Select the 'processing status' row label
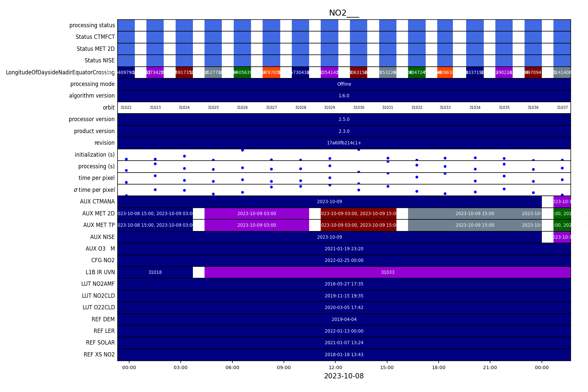The width and height of the screenshot is (588, 392). click(92, 25)
